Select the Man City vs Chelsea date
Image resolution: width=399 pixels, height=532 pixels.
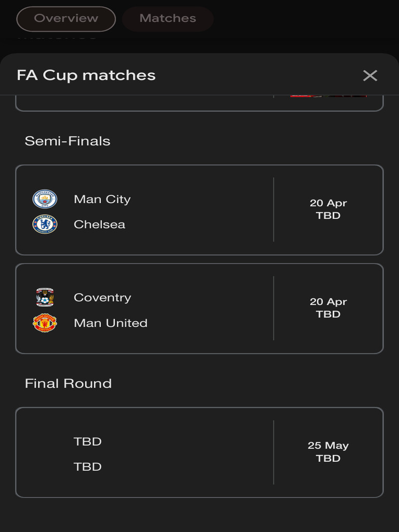[328, 209]
